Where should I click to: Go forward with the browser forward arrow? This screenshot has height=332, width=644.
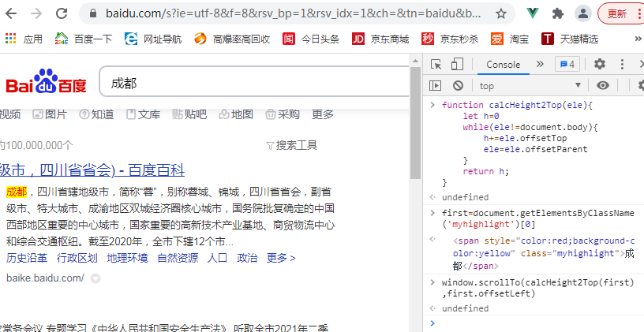[36, 13]
